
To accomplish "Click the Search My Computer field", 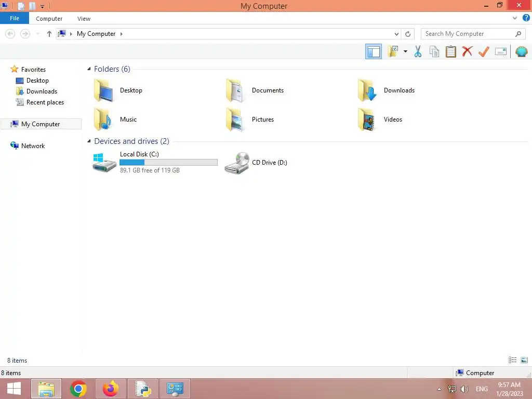I will [473, 34].
